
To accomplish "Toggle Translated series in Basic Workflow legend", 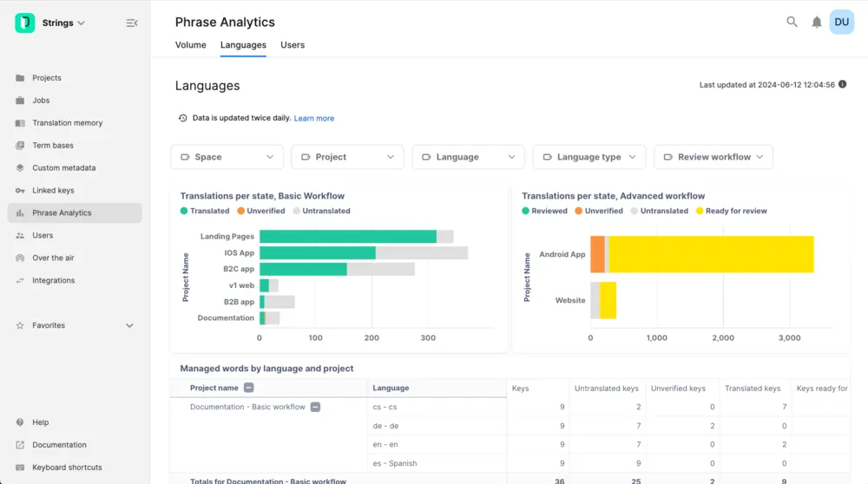I will 205,211.
